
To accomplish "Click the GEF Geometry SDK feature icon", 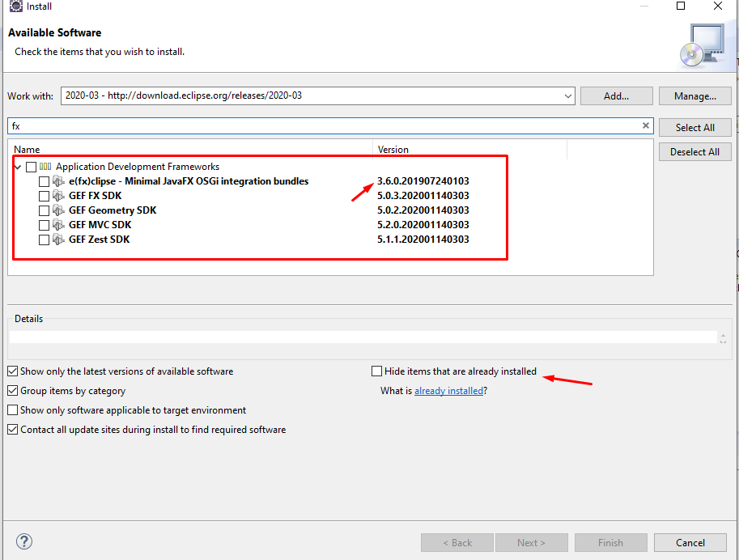I will point(58,210).
